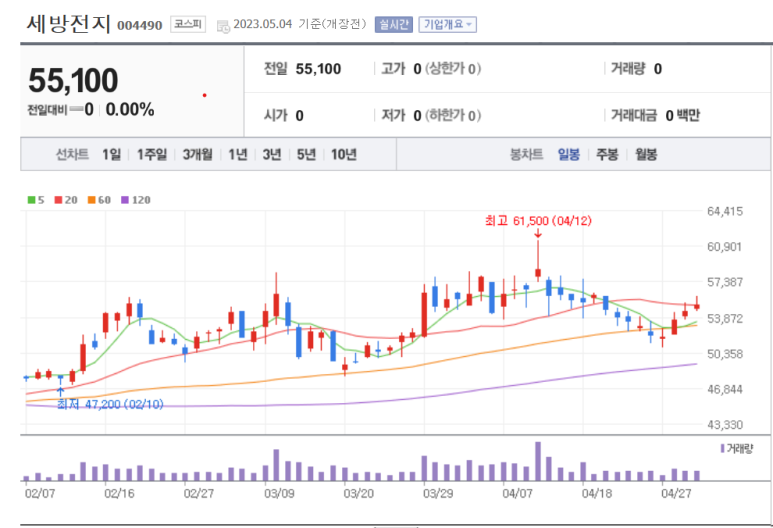Switch to the 주봉 candle chart
Screen dimensions: 773x528
pyautogui.click(x=607, y=155)
